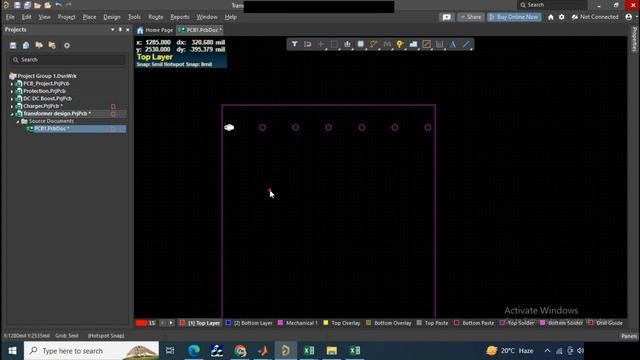Open Projects panel settings gear
The width and height of the screenshot is (640, 360).
pyautogui.click(x=67, y=45)
